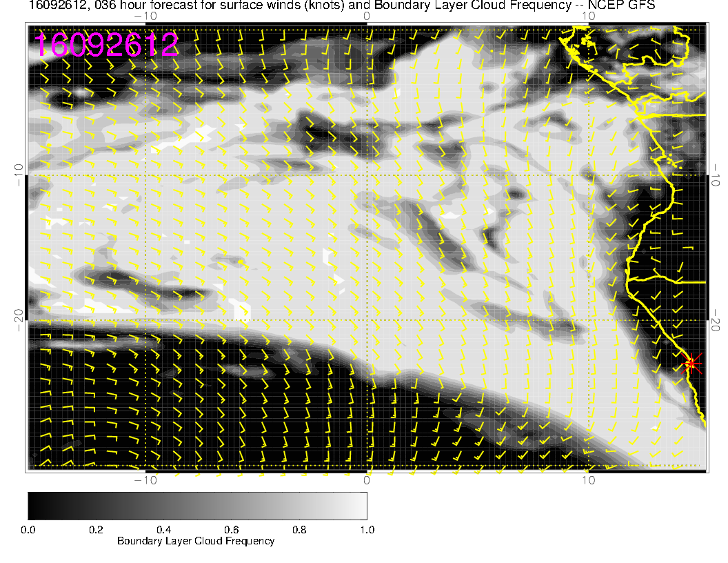Click the white end of the colorbar
This screenshot has height=563, width=728.
363,506
